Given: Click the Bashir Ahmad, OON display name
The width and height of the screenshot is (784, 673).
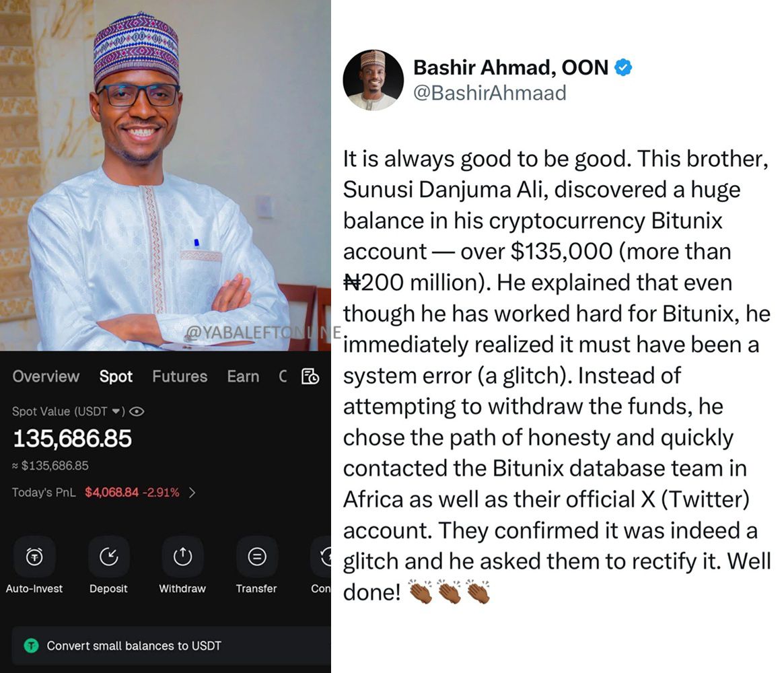Looking at the screenshot, I should point(511,67).
